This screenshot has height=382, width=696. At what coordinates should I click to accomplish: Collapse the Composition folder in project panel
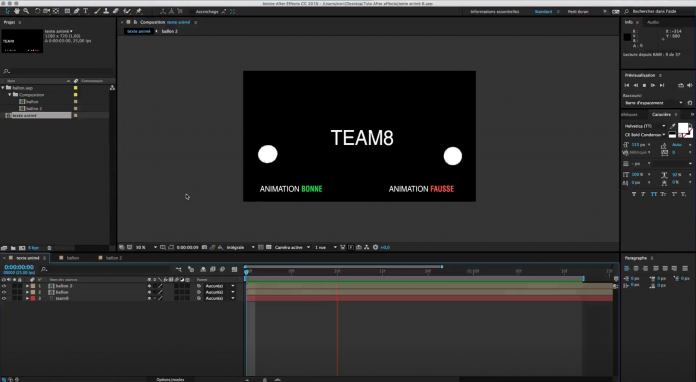click(x=10, y=95)
